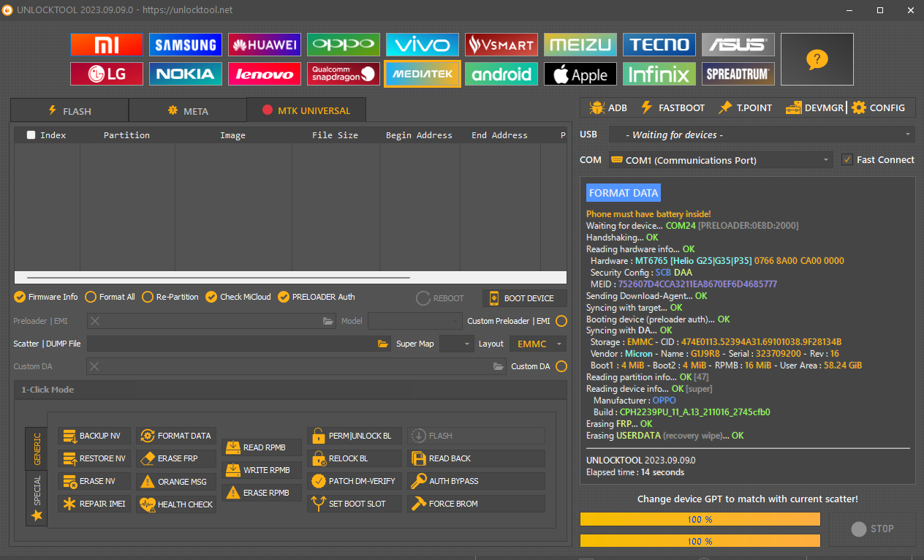This screenshot has width=924, height=560.
Task: Choose the Apple brand tile
Action: 580,74
